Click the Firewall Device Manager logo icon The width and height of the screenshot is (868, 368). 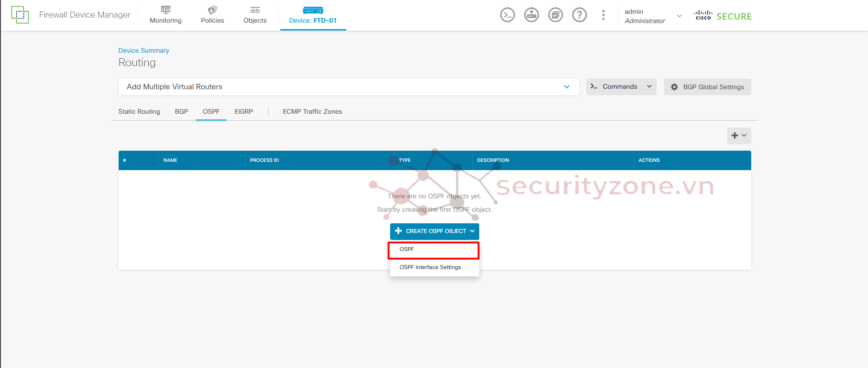[20, 15]
